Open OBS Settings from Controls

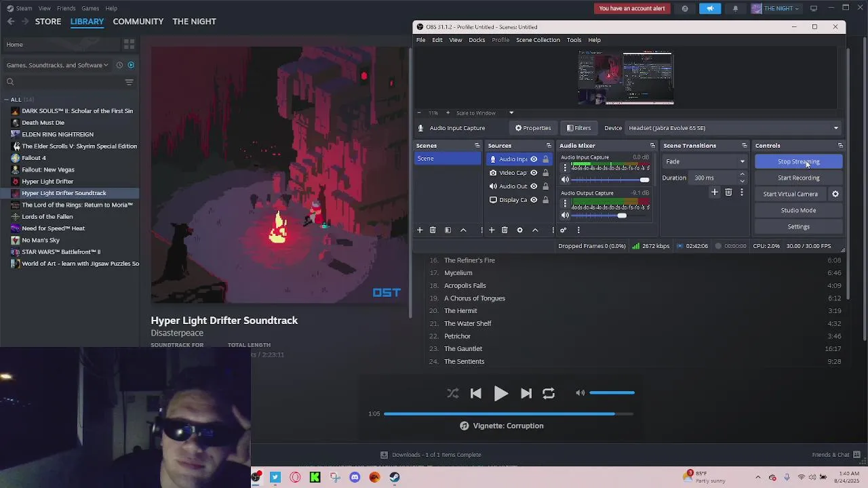tap(798, 226)
